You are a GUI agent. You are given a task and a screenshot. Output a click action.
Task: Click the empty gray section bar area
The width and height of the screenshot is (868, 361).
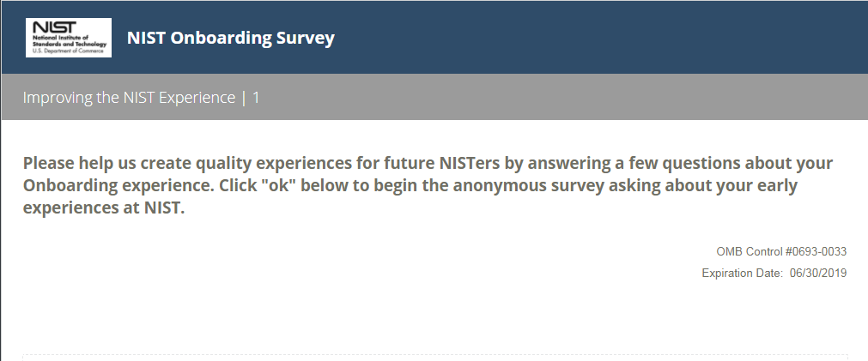click(558, 98)
